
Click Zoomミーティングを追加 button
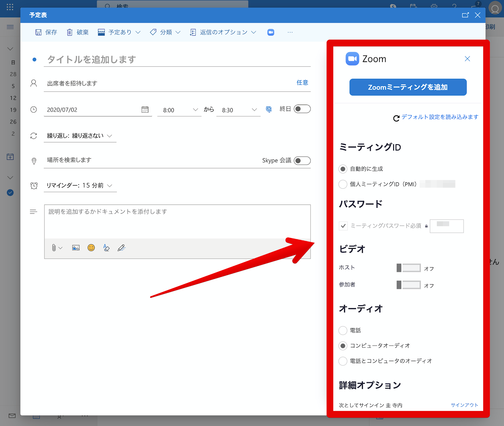pyautogui.click(x=408, y=87)
